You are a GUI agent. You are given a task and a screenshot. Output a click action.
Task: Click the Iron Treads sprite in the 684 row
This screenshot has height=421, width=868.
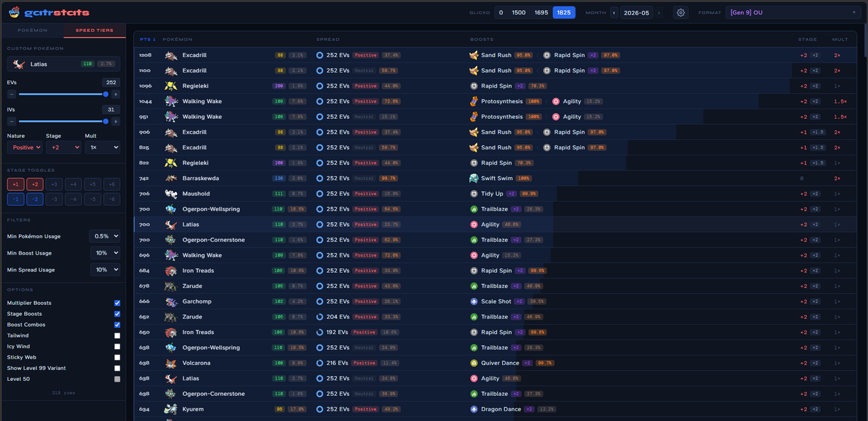click(x=170, y=271)
